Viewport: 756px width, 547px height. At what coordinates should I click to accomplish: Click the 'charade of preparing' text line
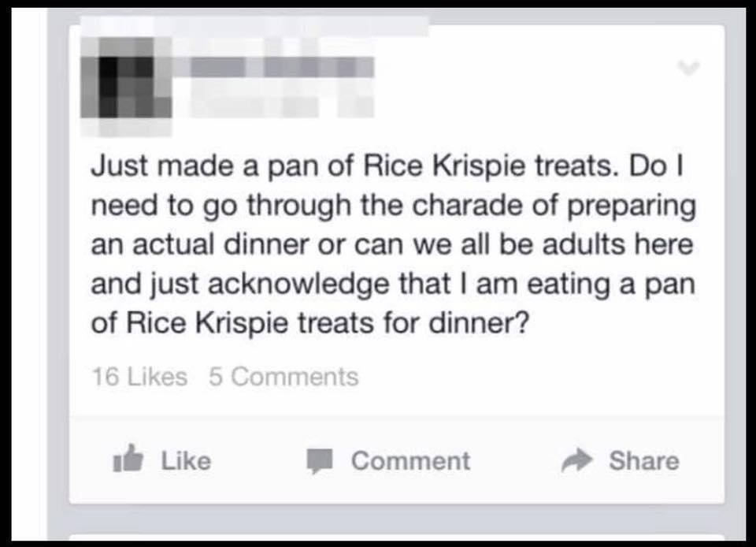tap(394, 206)
